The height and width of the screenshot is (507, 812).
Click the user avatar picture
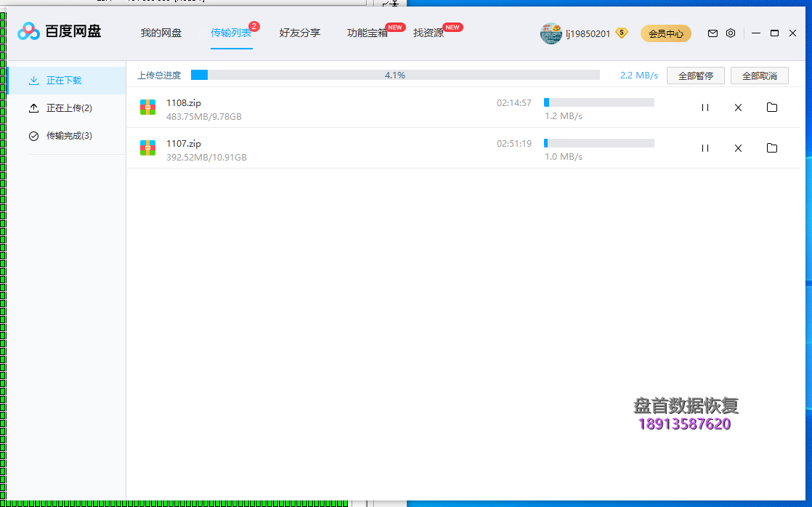[x=551, y=33]
